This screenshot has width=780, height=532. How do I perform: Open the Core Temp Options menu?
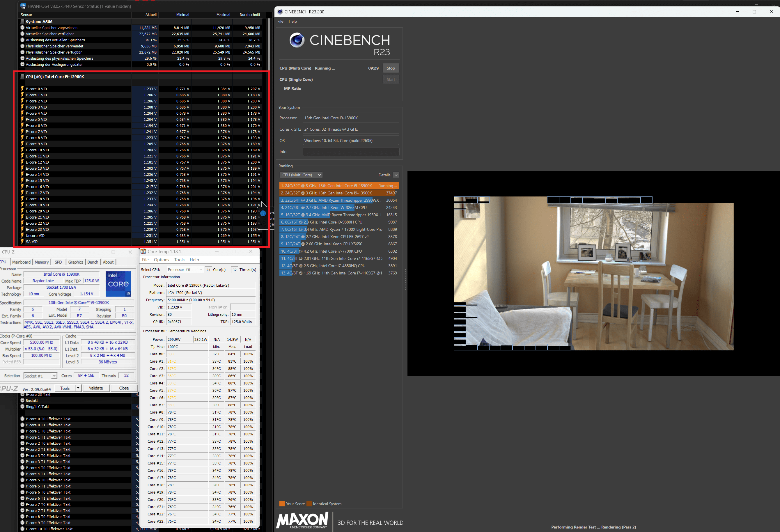[x=162, y=260]
